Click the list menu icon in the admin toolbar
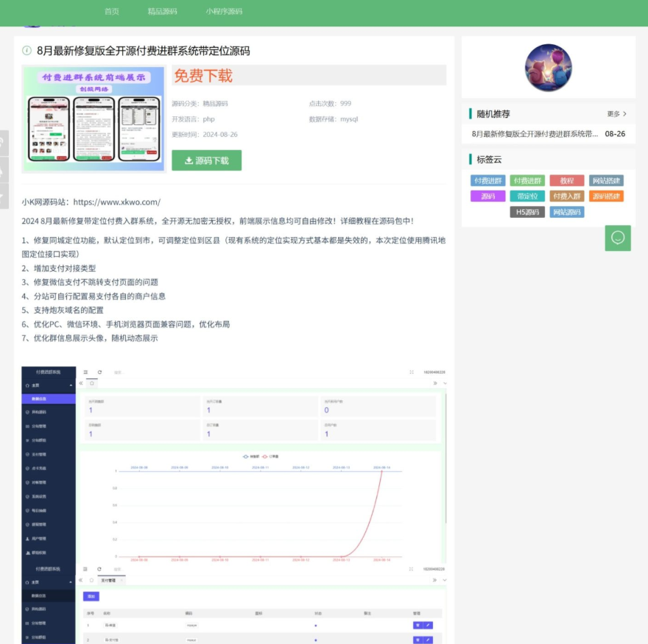Screen dimensions: 648x644 [x=84, y=372]
